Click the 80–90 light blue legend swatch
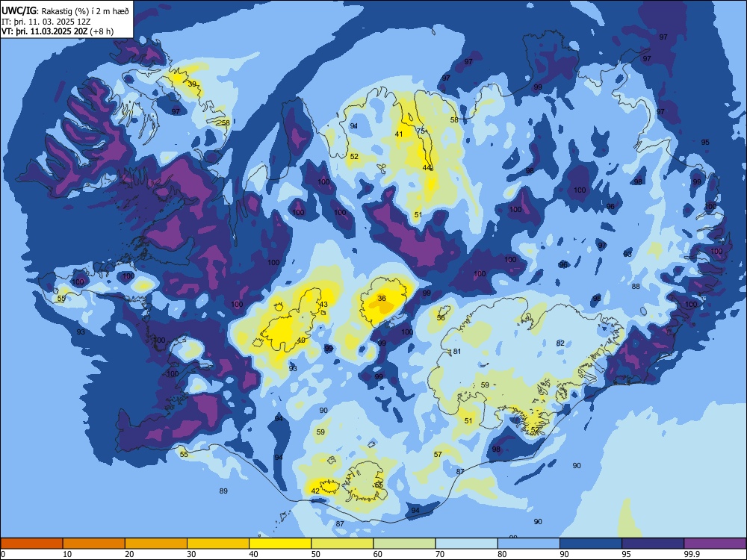The width and height of the screenshot is (747, 560). [x=529, y=544]
